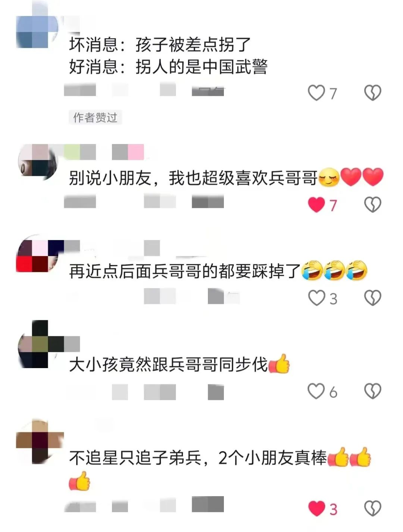Like the 再近点后面兵哥哥 comment
Viewport: 403px width, 532px height.
[x=316, y=298]
